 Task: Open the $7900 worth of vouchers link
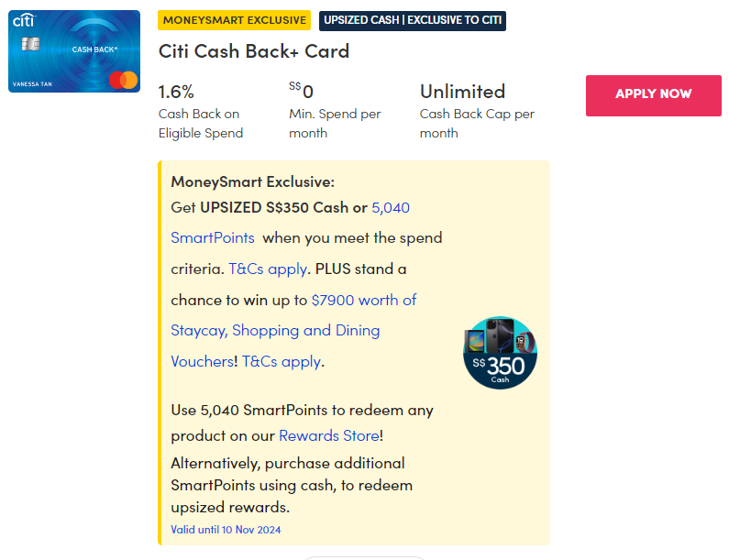click(x=364, y=300)
